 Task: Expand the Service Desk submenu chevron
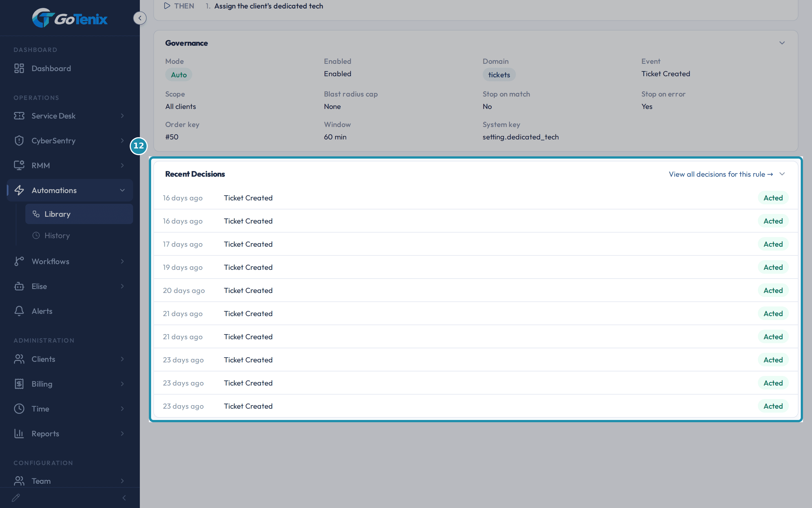pyautogui.click(x=122, y=116)
